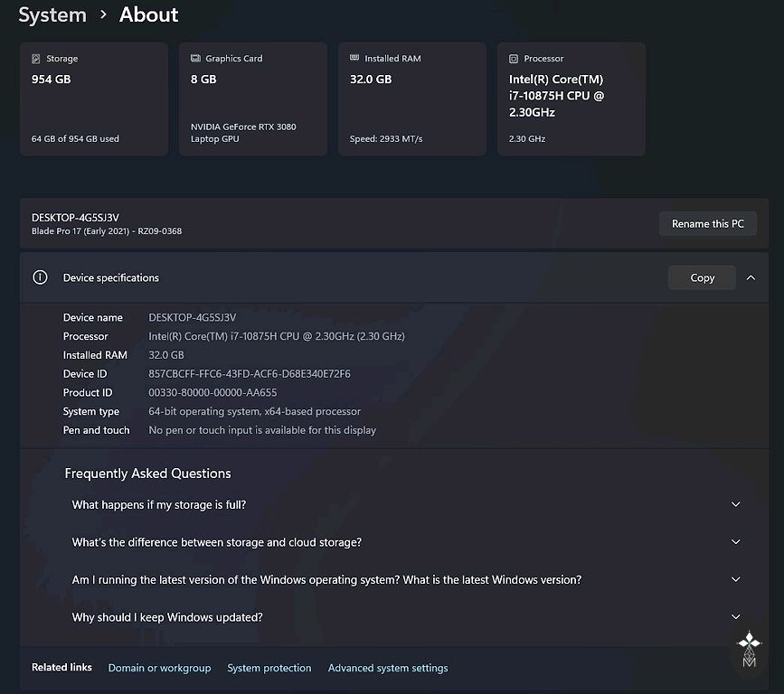Select the NVIDIA GeForce RTX 3080 card
This screenshot has height=694, width=784.
tap(253, 99)
